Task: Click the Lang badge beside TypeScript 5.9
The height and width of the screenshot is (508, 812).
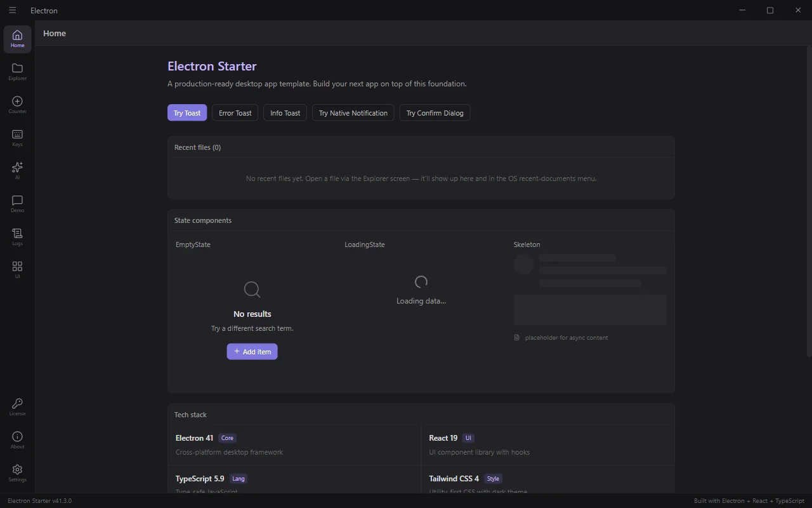Action: [x=239, y=479]
